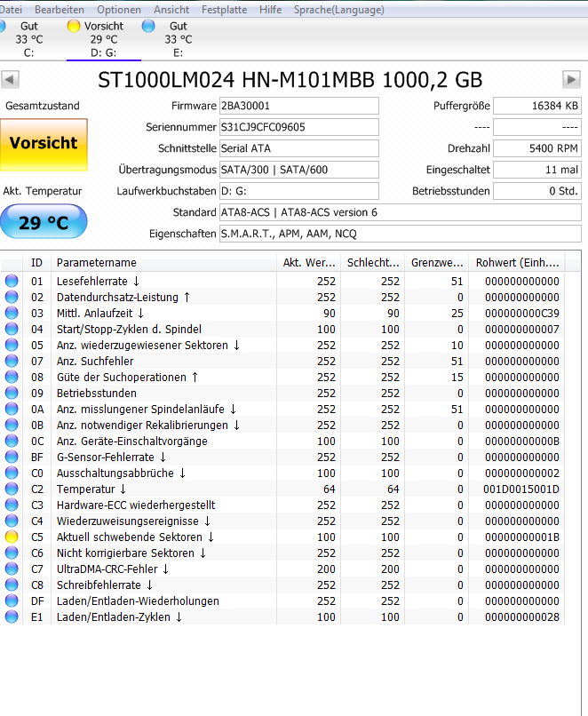Click the Standard field ATA8-ACS

401,212
